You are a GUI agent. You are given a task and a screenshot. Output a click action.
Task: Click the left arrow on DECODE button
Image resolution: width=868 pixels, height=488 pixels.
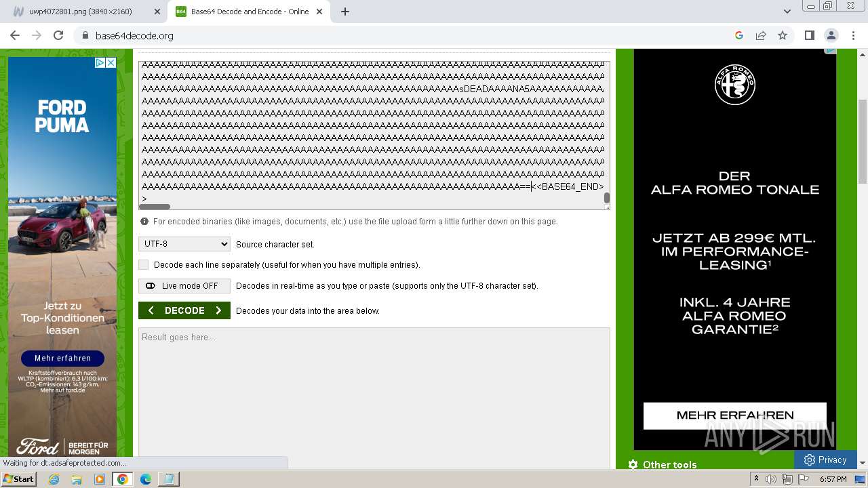point(151,310)
